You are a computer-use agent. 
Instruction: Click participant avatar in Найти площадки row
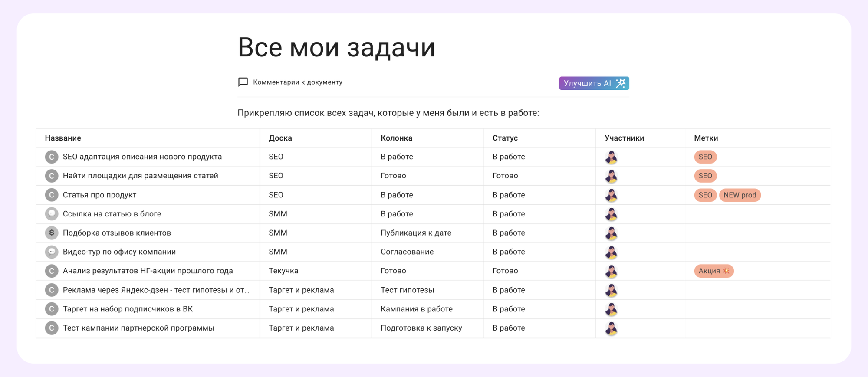click(x=611, y=176)
